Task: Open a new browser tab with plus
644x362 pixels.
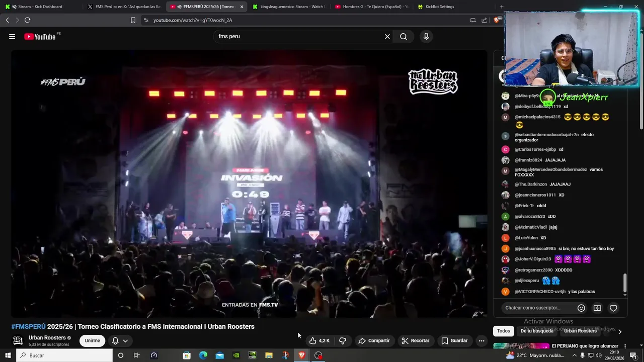Action: coord(502,7)
